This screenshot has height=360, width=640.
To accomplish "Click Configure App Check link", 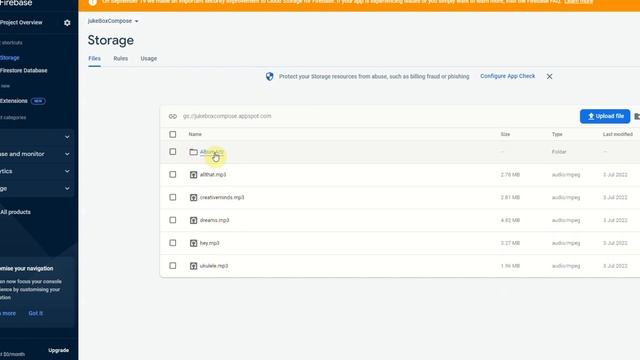I will 507,76.
